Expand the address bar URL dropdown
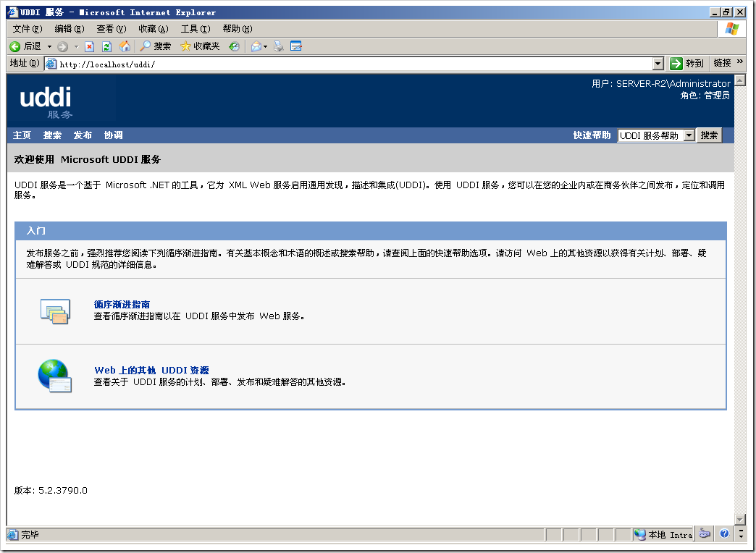The height and width of the screenshot is (553, 756). click(658, 64)
